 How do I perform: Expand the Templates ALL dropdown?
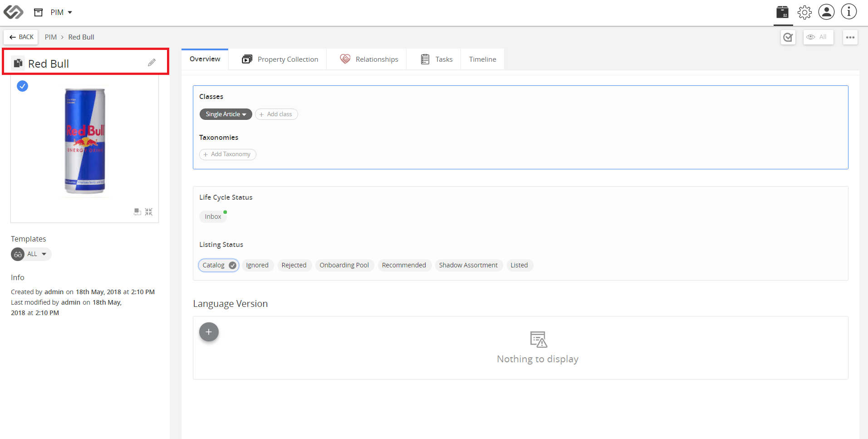31,254
